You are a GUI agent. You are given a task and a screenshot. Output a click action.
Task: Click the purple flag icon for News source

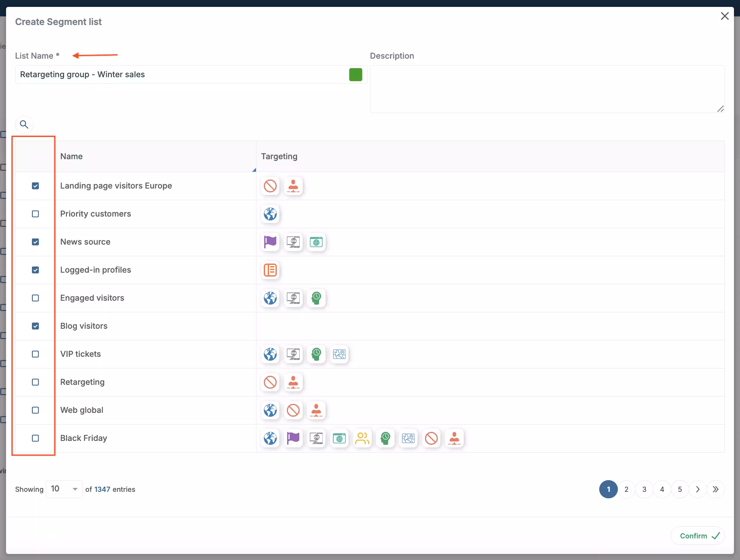pos(270,242)
